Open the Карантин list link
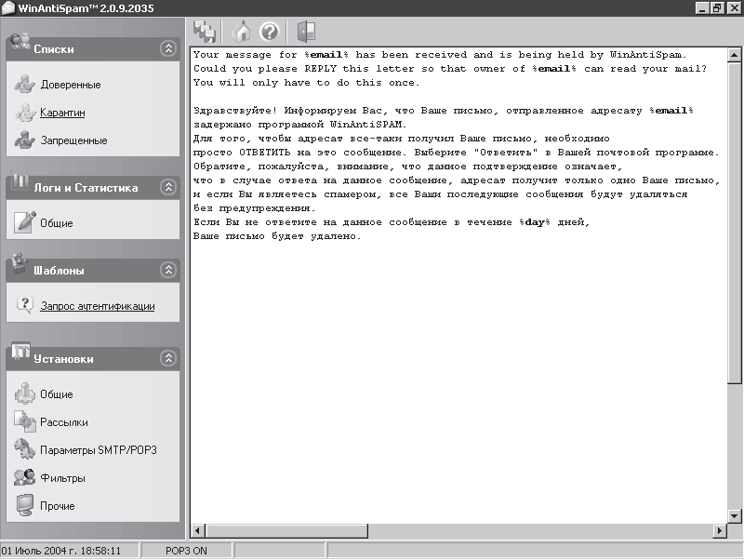 (x=62, y=113)
